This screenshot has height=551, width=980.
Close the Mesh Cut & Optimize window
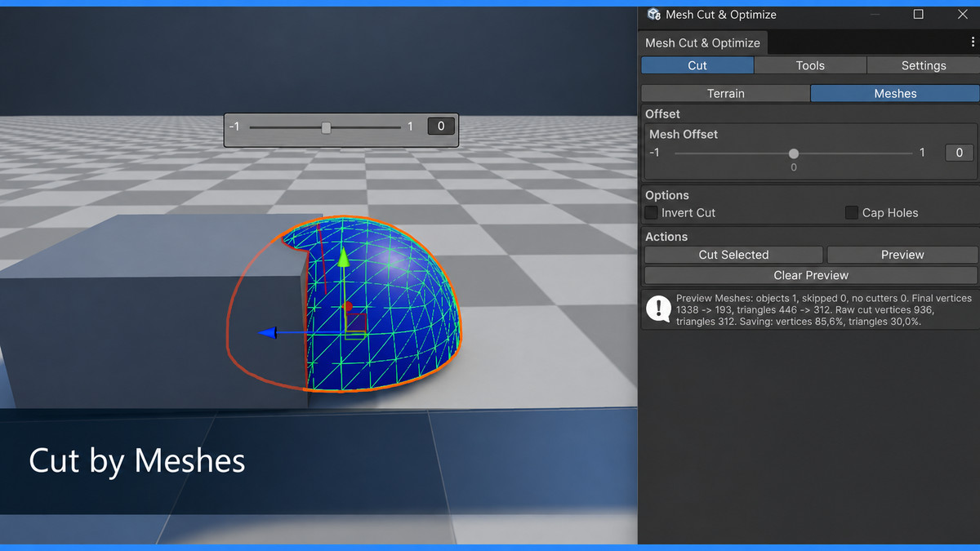tap(963, 14)
